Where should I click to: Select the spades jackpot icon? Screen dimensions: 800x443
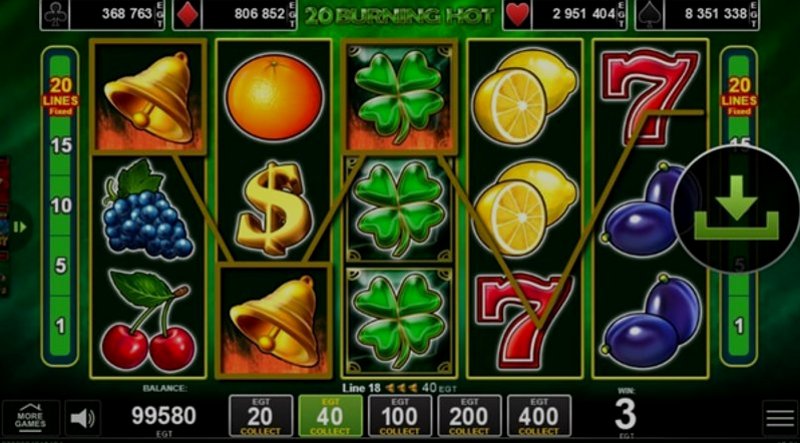click(649, 15)
